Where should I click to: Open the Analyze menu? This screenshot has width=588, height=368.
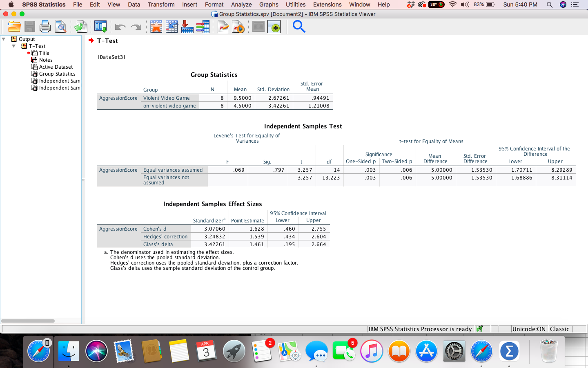241,4
